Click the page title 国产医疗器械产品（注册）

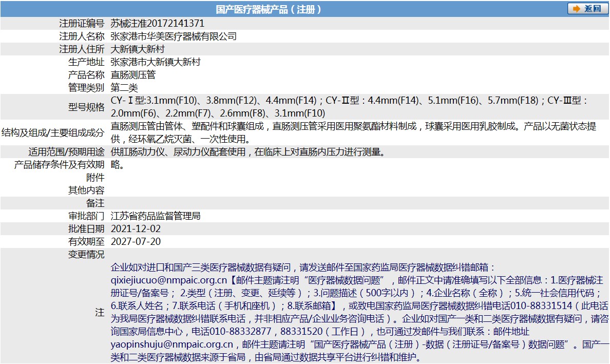269,9
